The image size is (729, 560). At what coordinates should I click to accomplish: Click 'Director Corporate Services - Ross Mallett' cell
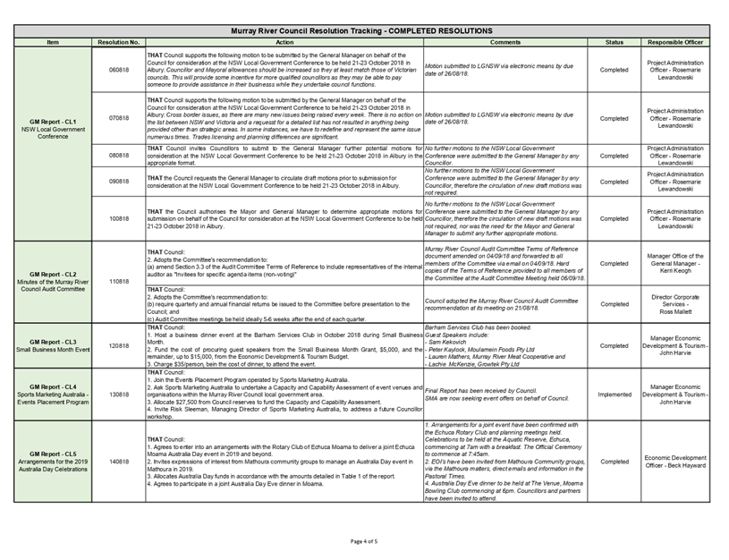click(x=675, y=304)
